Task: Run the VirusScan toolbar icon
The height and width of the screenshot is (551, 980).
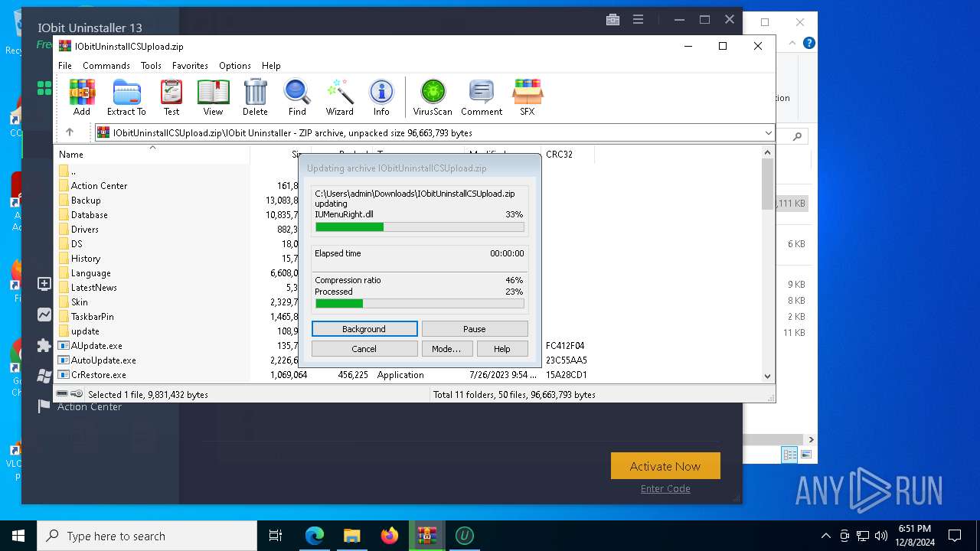Action: (433, 97)
